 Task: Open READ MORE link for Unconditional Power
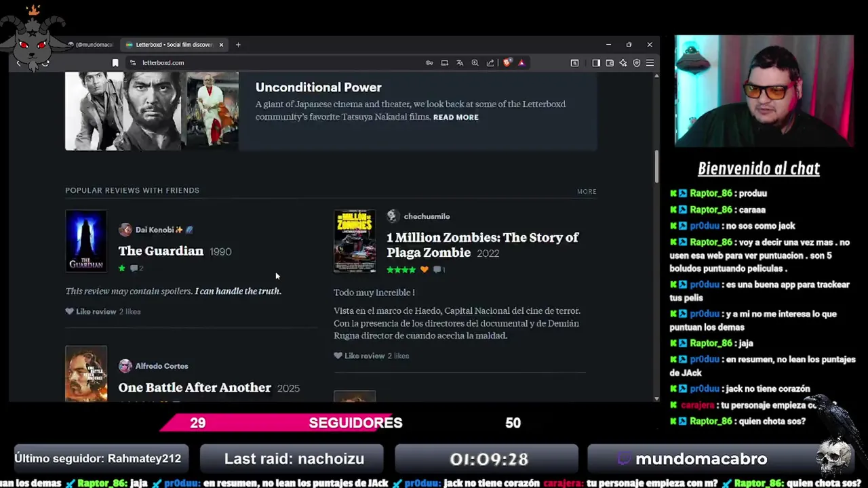point(456,117)
